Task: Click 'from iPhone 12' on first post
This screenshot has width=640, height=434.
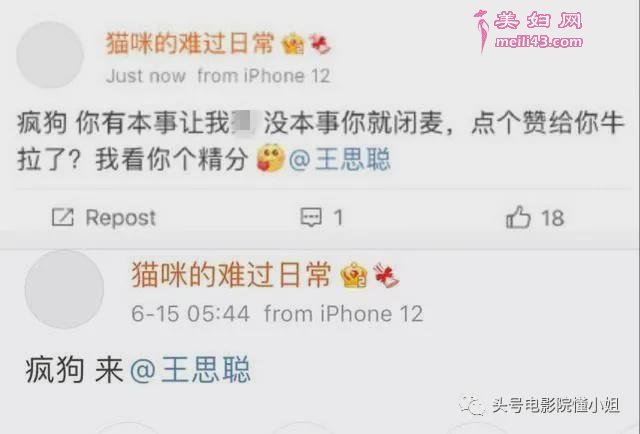Action: [264, 76]
